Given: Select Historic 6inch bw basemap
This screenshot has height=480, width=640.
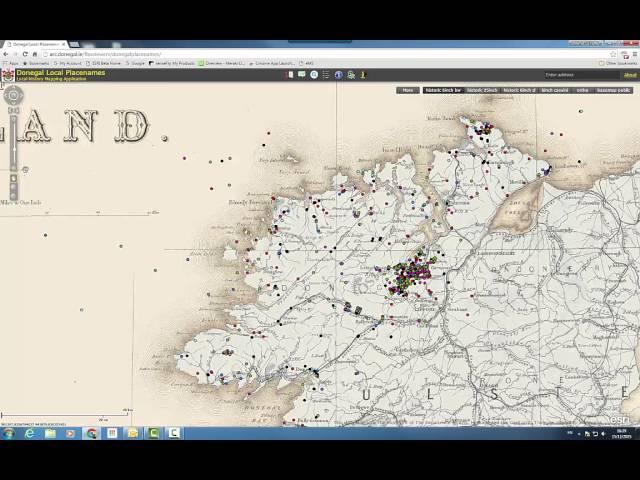Looking at the screenshot, I should tap(442, 90).
